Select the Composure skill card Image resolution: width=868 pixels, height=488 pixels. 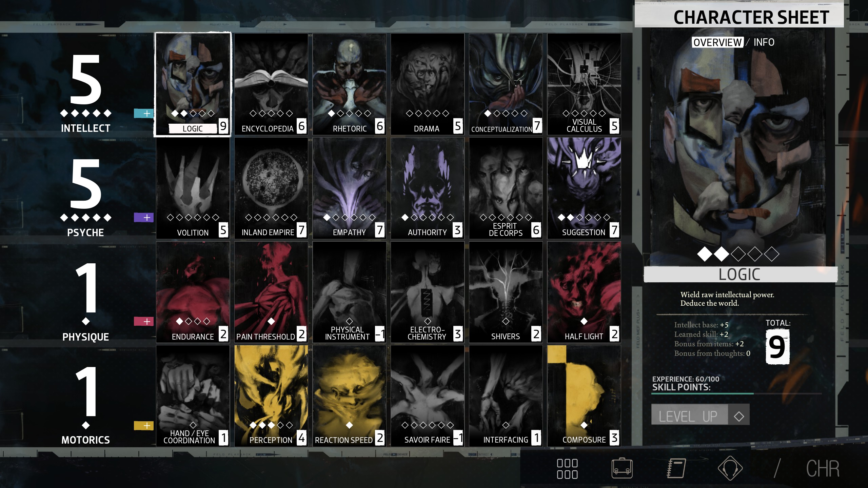pyautogui.click(x=584, y=396)
